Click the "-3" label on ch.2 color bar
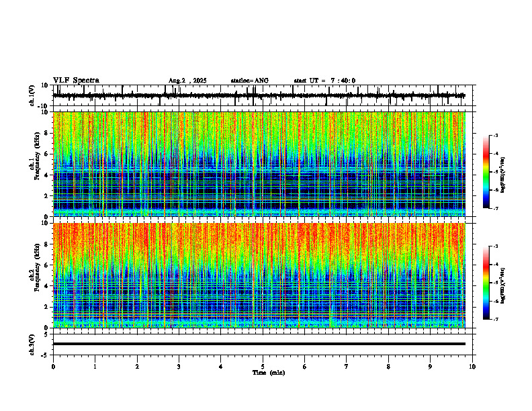 tap(495, 246)
